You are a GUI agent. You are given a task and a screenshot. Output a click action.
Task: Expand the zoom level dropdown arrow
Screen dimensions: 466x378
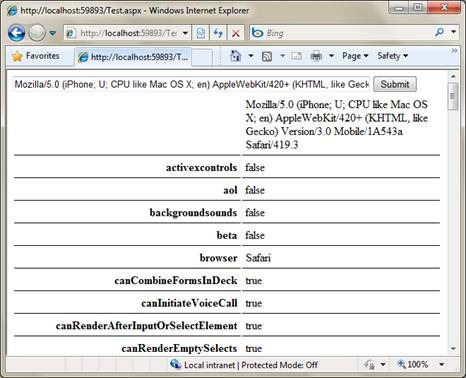click(442, 364)
